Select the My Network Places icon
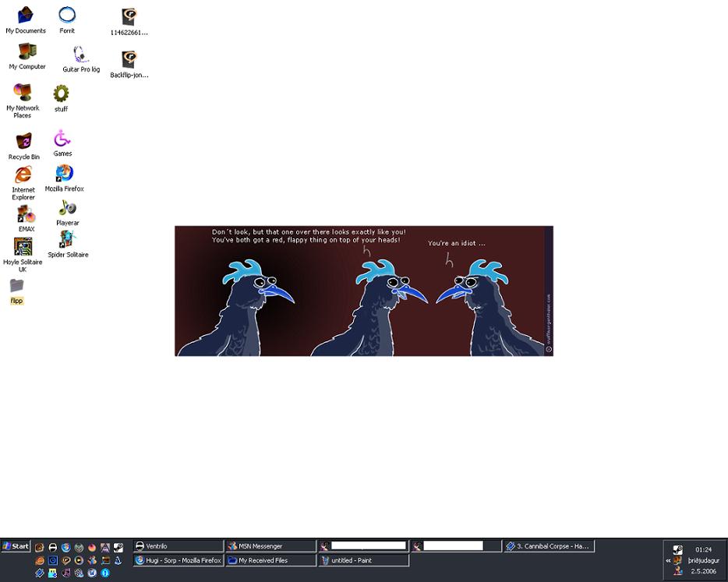Viewport: 728px width, 582px height. 23,101
